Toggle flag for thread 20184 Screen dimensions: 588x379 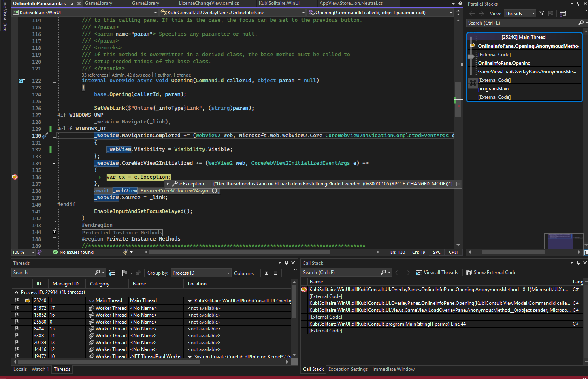[17, 342]
